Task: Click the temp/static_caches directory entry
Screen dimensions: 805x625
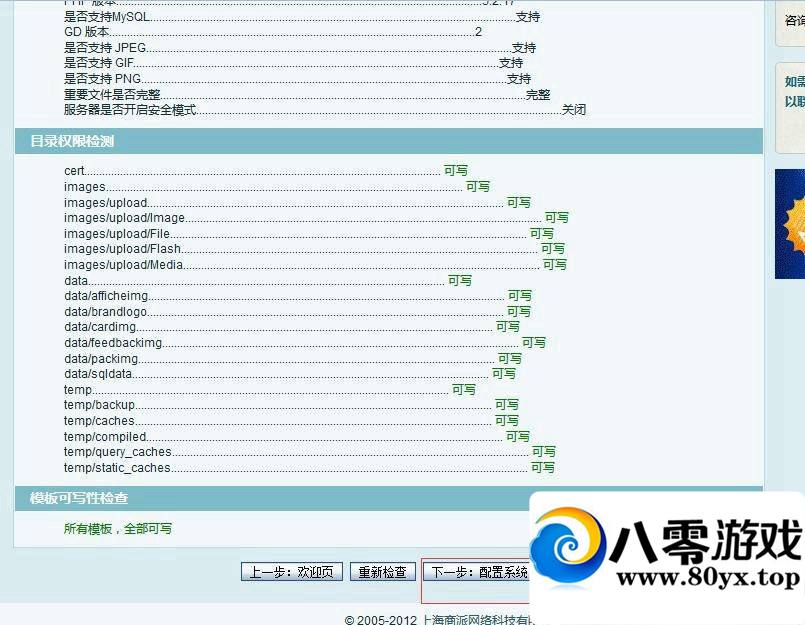Action: point(117,468)
